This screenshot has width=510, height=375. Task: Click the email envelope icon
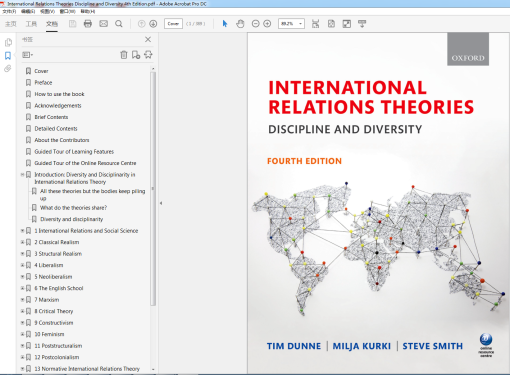(104, 24)
